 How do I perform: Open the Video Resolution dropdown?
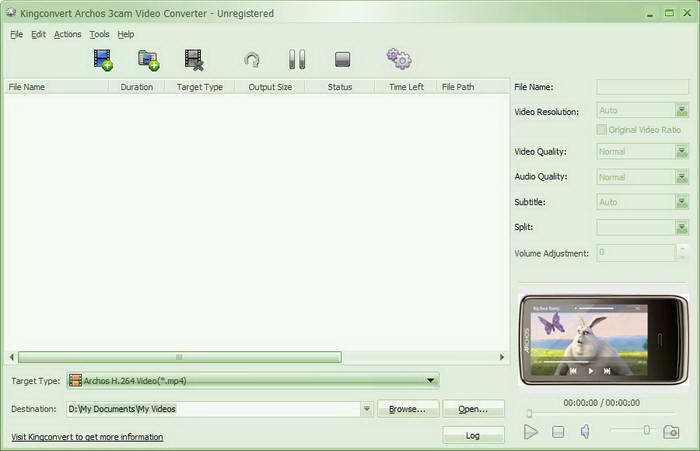click(x=682, y=112)
